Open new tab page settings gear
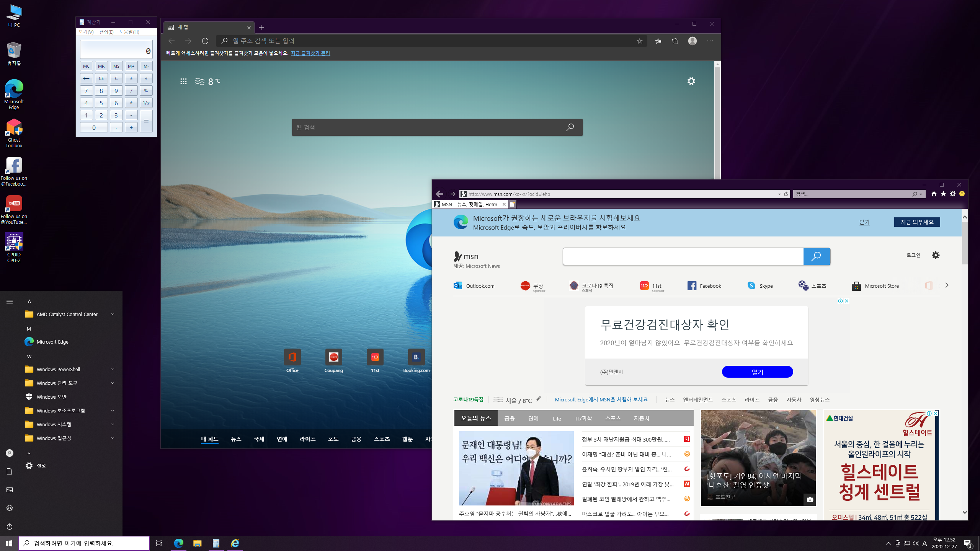 coord(691,81)
